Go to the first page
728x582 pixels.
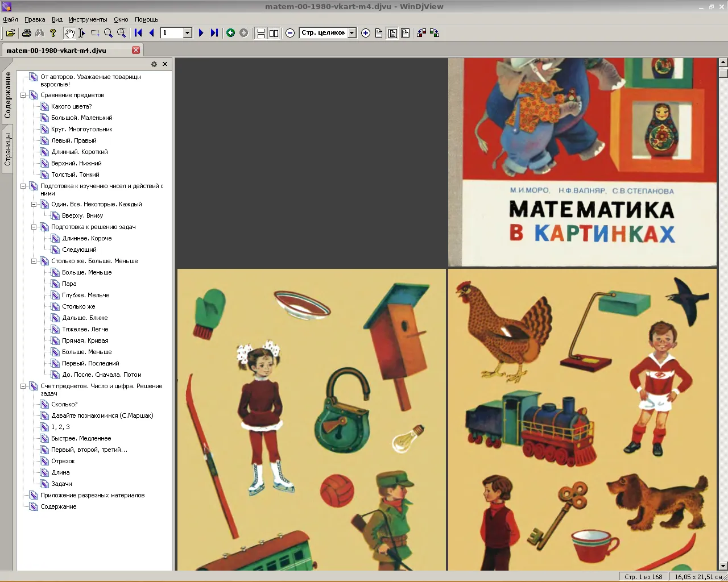pos(138,33)
